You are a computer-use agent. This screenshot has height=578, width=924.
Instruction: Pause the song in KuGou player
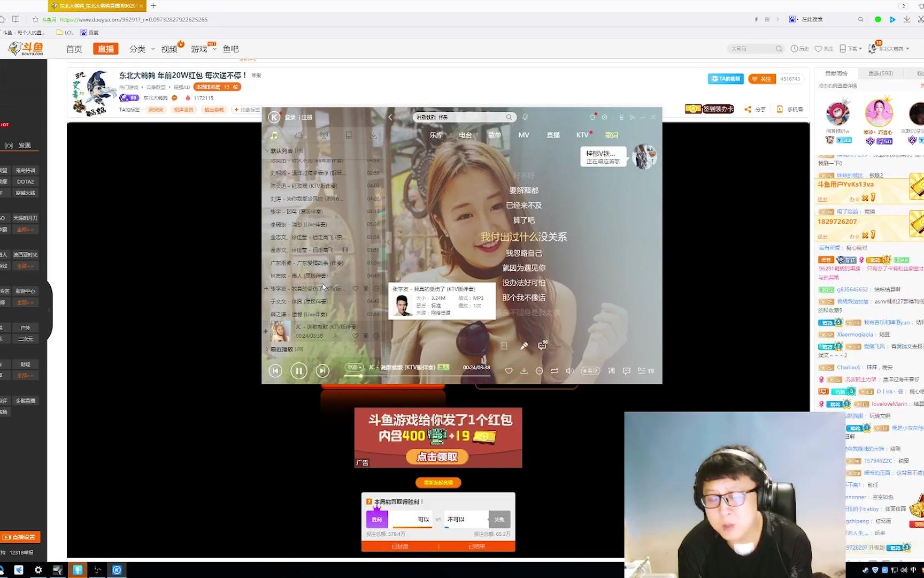(x=299, y=370)
